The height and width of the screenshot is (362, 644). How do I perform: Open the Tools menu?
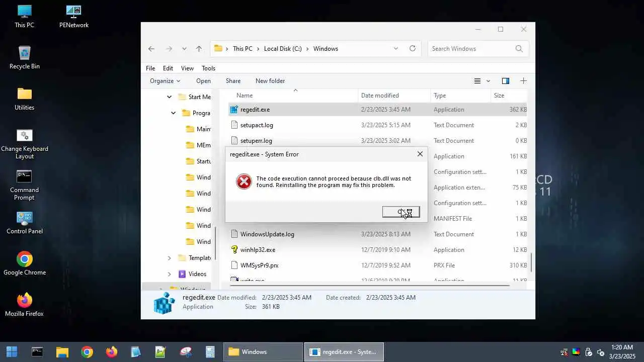(208, 68)
